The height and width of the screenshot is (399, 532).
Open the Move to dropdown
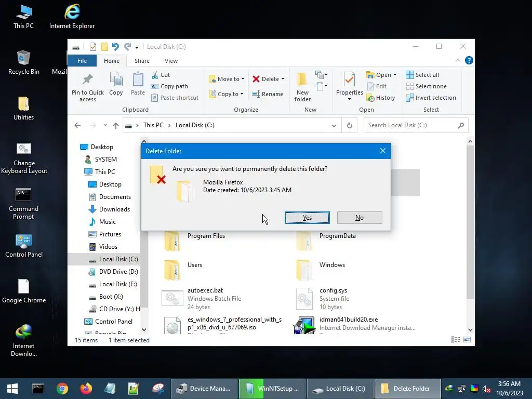tap(227, 79)
